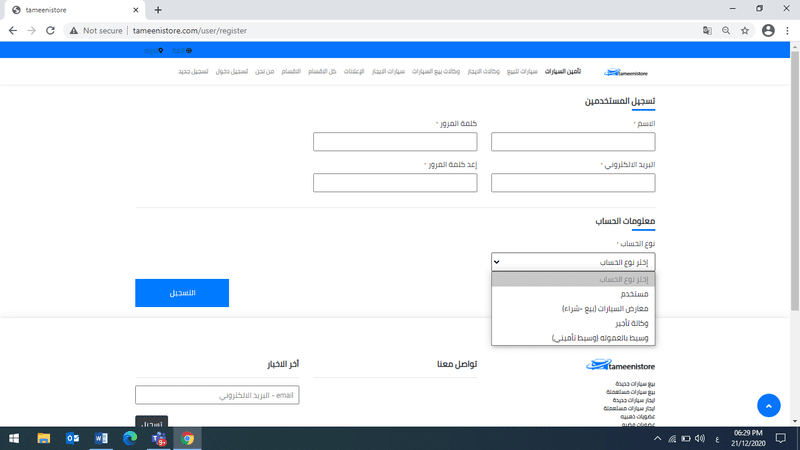Go back to previous page

click(x=13, y=31)
